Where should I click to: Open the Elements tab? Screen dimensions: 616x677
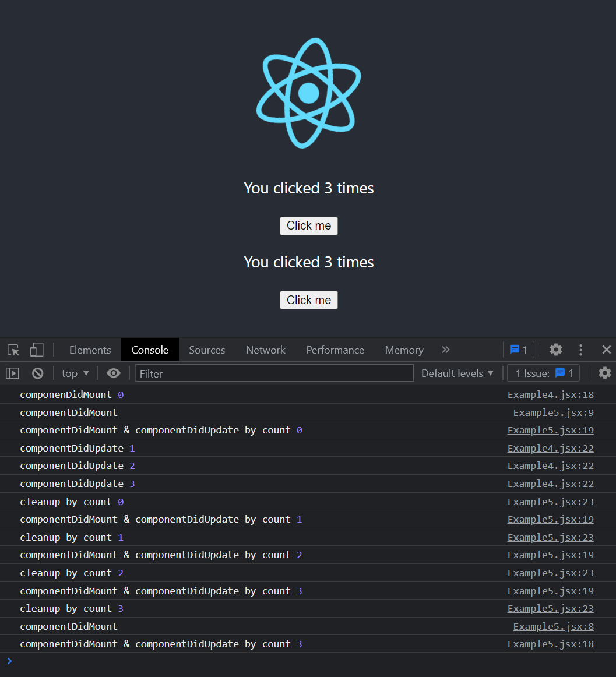coord(90,350)
